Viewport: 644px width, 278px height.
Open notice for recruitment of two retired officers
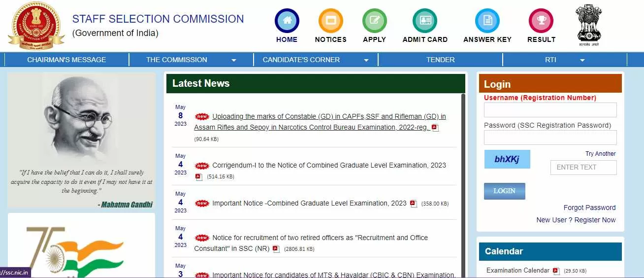[x=311, y=243]
